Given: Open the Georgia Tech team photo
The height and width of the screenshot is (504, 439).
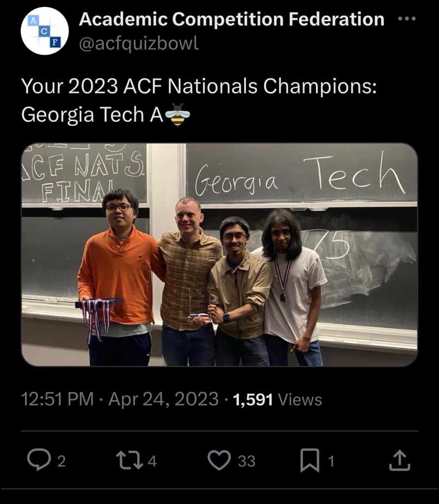Looking at the screenshot, I should [x=219, y=255].
